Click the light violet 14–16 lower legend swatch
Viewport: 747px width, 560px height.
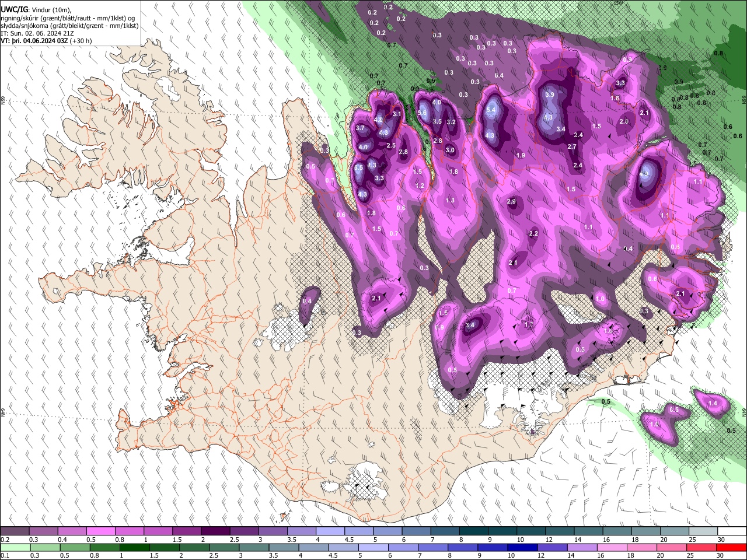coord(582,548)
